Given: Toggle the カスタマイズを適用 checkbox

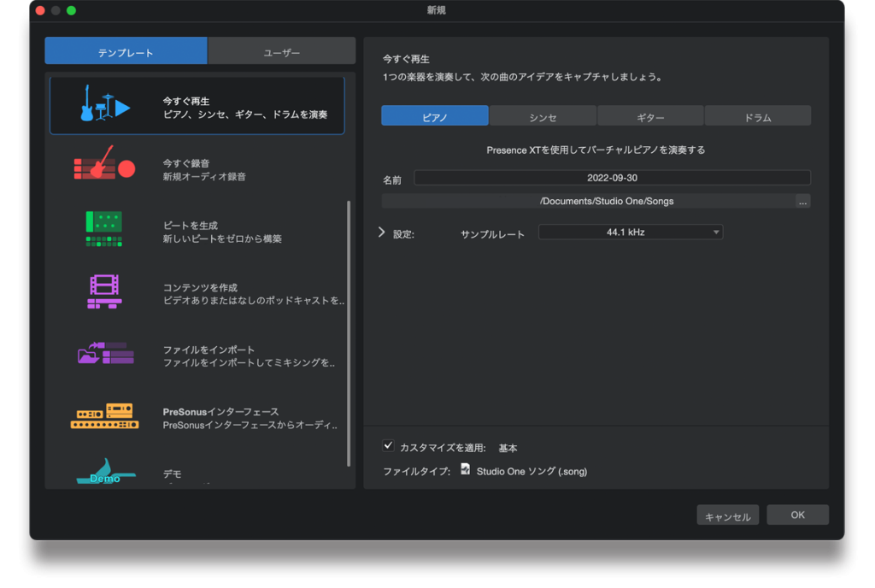Looking at the screenshot, I should pos(389,446).
